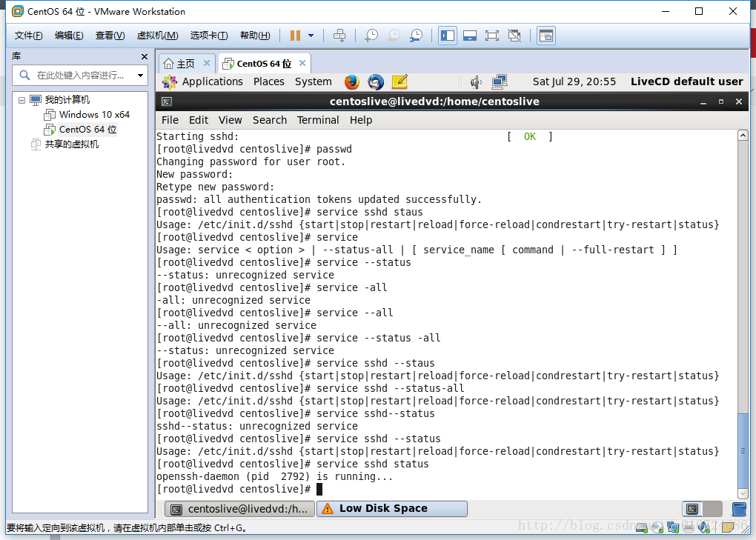Switch to the second empty workspace
This screenshot has height=540, width=756.
pyautogui.click(x=712, y=509)
